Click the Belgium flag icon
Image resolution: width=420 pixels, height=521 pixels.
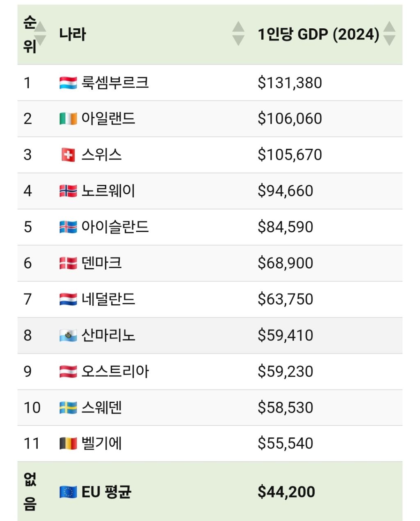68,444
